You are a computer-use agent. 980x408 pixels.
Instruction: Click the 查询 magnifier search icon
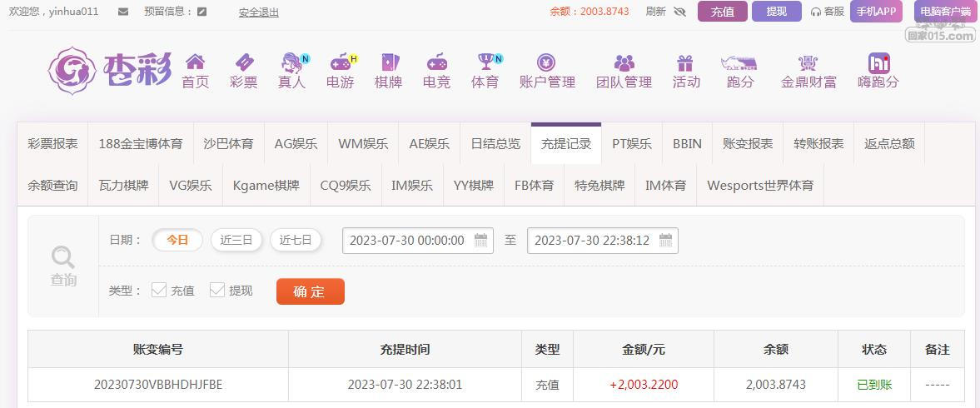click(63, 256)
